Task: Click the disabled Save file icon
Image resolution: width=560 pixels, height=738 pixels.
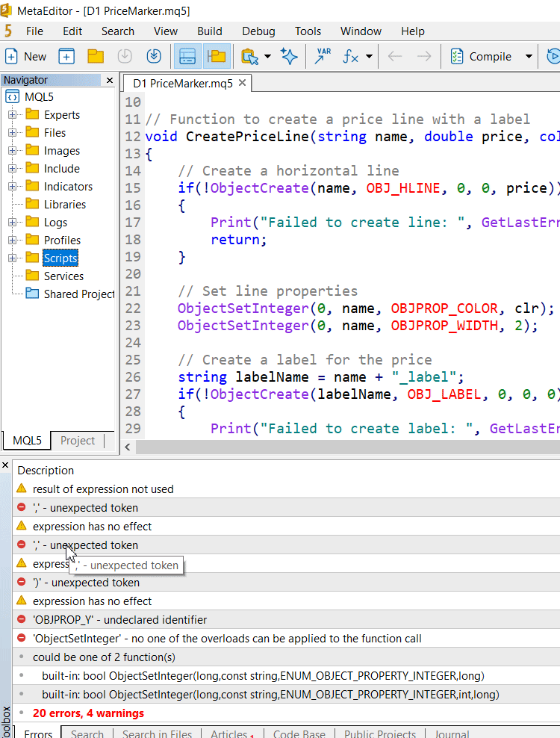Action: coord(125,57)
